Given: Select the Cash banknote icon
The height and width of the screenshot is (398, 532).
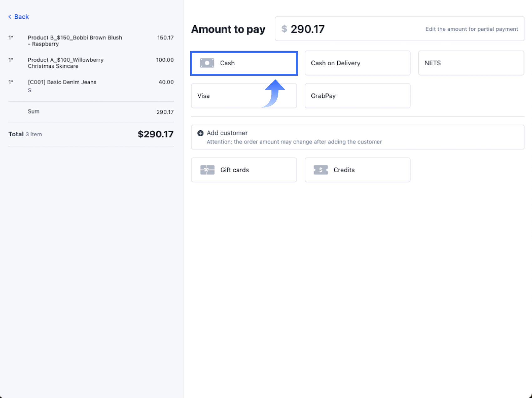Looking at the screenshot, I should (207, 63).
